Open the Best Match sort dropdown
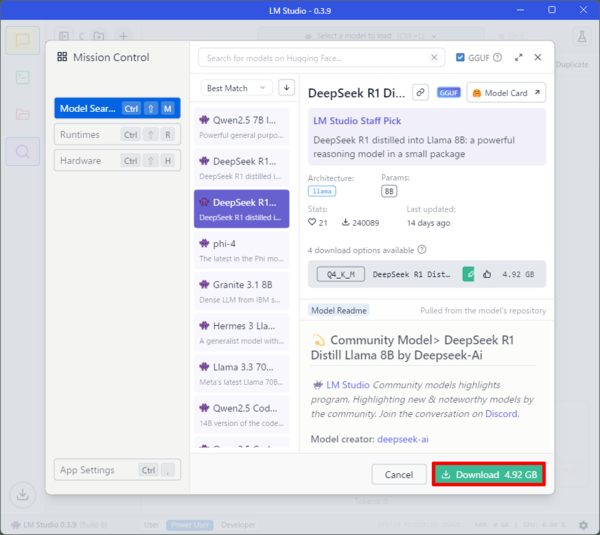 point(236,88)
